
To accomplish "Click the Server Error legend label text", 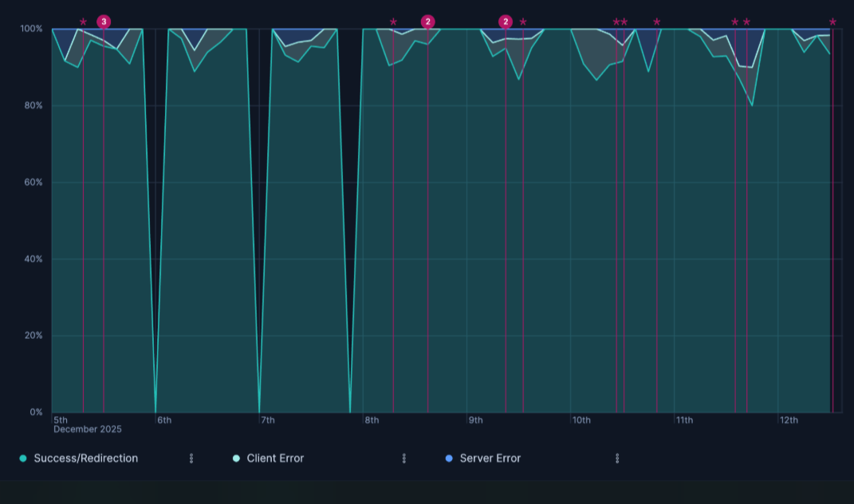I will tap(489, 458).
